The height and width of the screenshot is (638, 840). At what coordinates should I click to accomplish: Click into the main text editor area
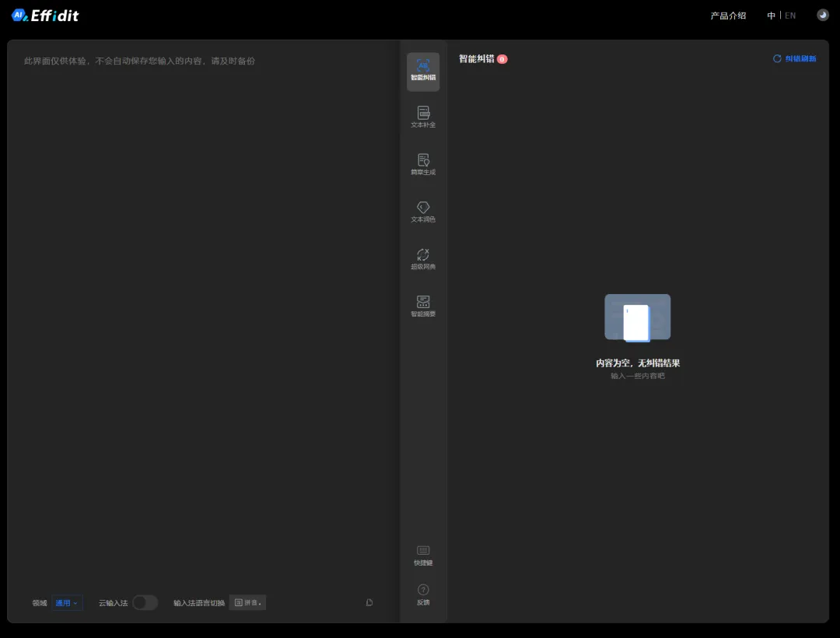click(202, 311)
